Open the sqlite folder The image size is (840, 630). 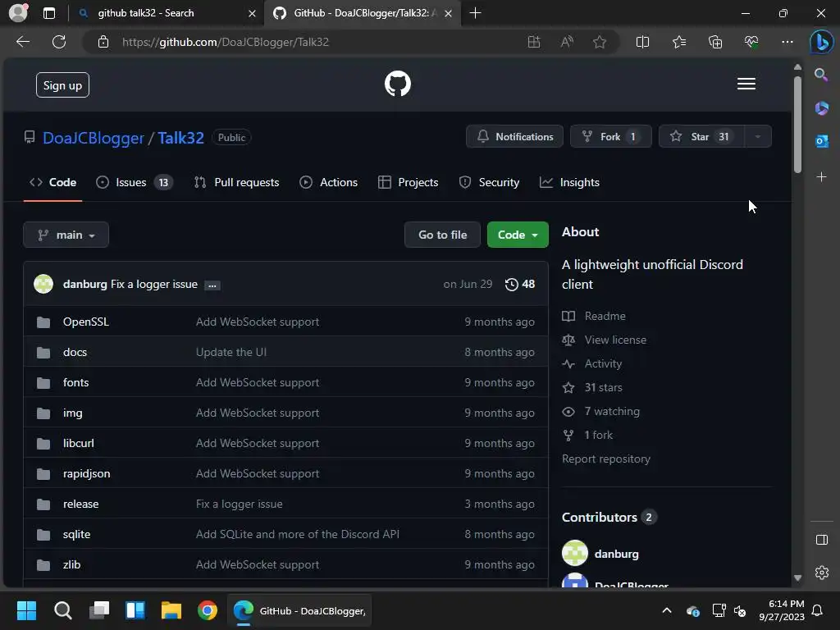tap(76, 535)
